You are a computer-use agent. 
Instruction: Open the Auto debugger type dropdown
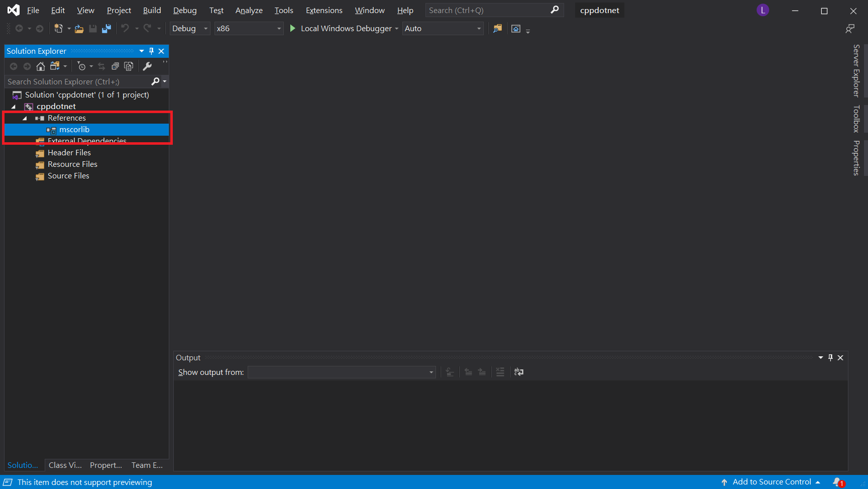(443, 29)
